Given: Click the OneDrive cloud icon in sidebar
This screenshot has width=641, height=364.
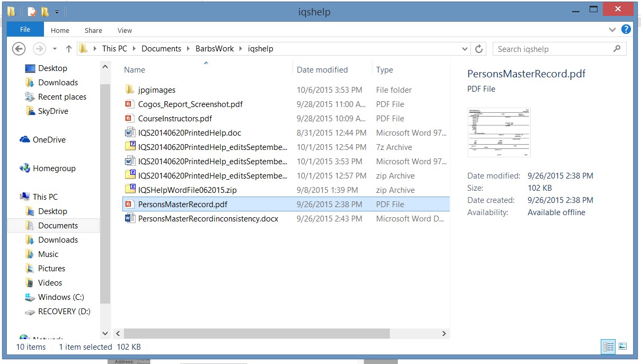Looking at the screenshot, I should pos(25,140).
